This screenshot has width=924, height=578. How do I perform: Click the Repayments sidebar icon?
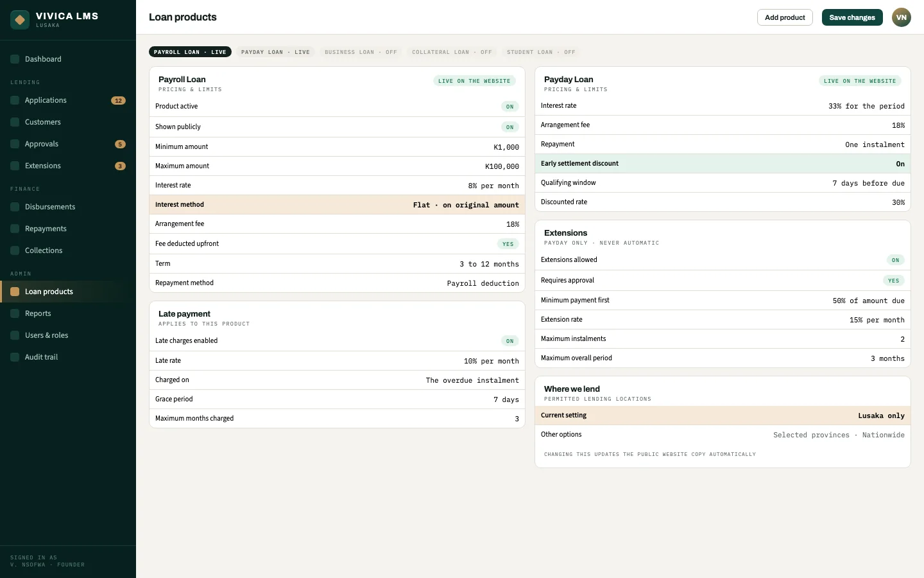pyautogui.click(x=15, y=229)
